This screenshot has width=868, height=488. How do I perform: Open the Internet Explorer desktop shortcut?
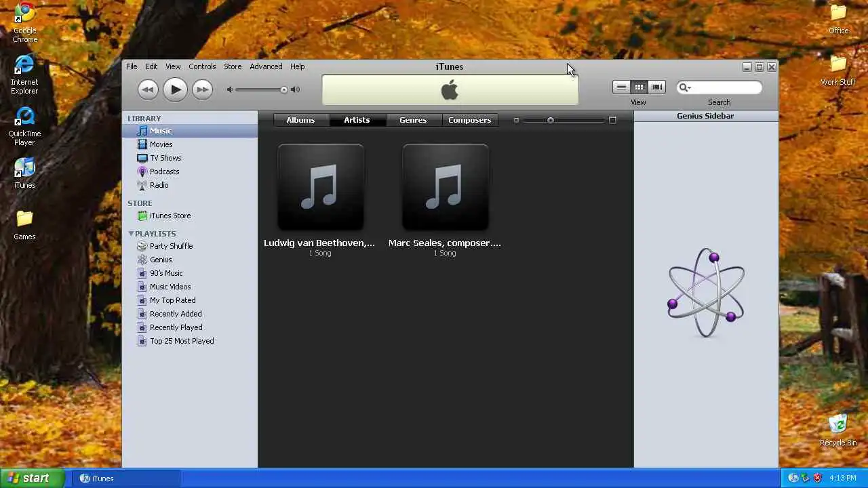coord(24,74)
